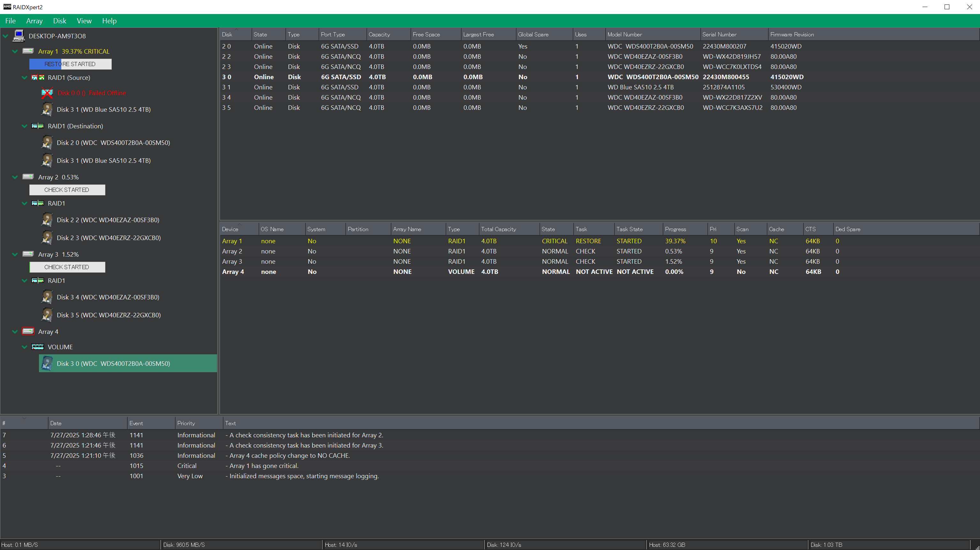The width and height of the screenshot is (980, 550).
Task: Select Disk 2 0 tree item under Destination
Action: point(113,143)
